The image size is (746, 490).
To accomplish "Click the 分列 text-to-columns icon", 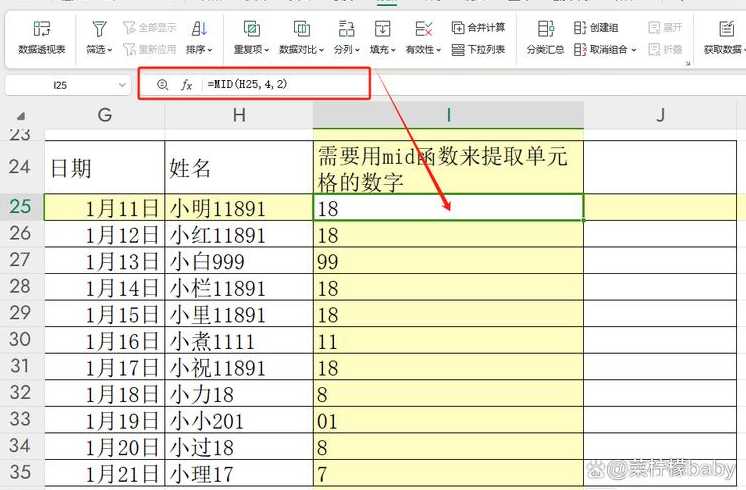I will pyautogui.click(x=346, y=29).
